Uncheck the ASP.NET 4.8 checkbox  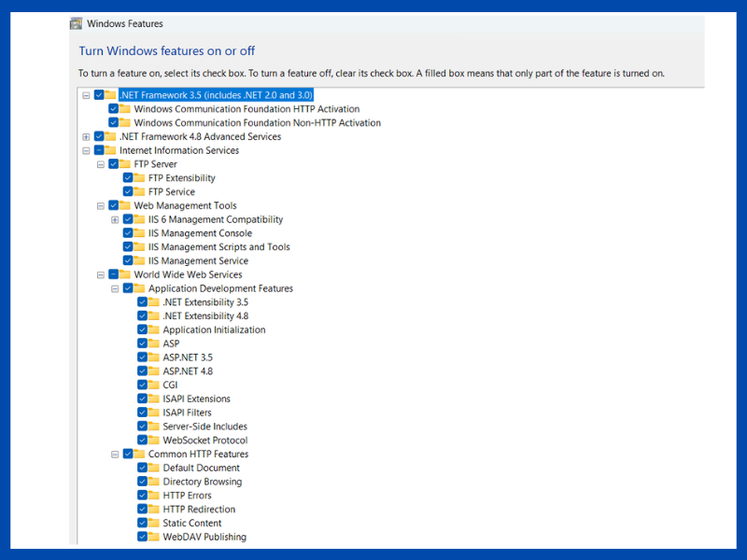(x=142, y=371)
